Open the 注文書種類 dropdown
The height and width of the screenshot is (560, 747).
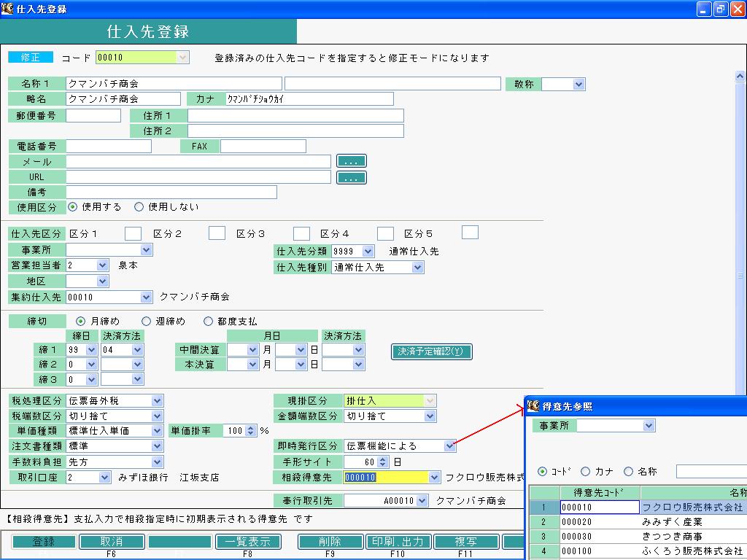pos(158,446)
